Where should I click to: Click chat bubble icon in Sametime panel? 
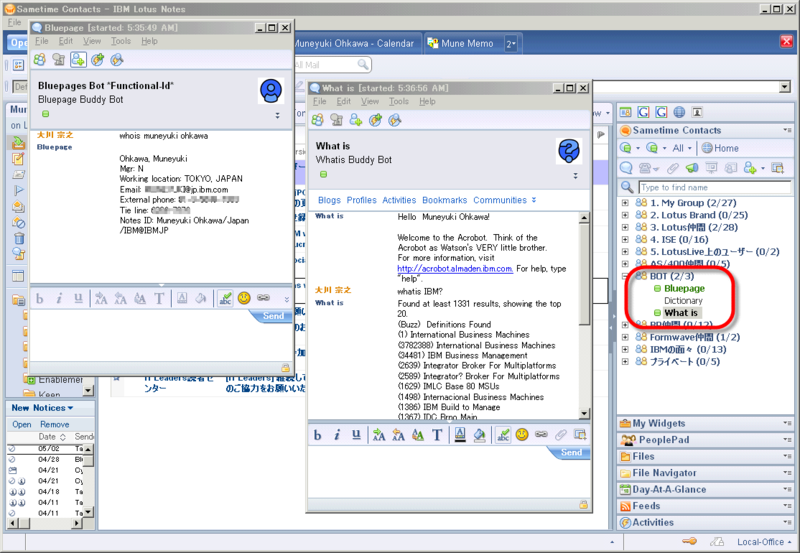pos(626,168)
